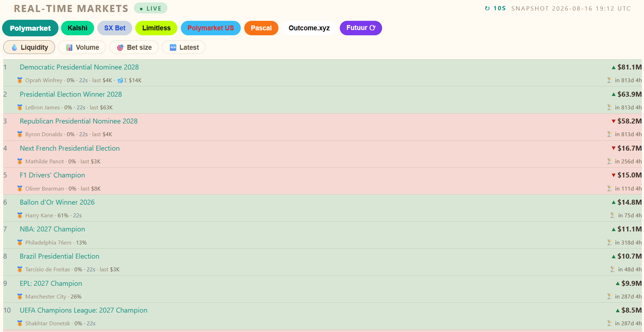Image resolution: width=644 pixels, height=332 pixels.
Task: Sort markets by Latest
Action: point(184,47)
